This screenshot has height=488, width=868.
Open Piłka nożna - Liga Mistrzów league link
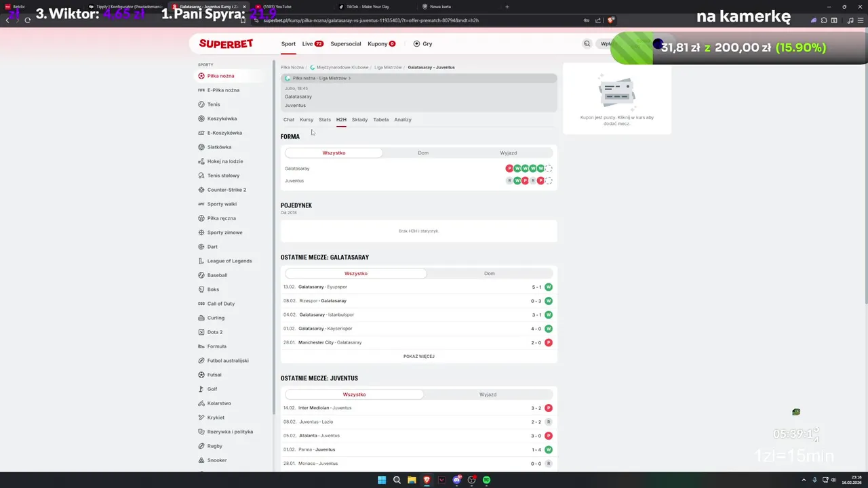318,79
